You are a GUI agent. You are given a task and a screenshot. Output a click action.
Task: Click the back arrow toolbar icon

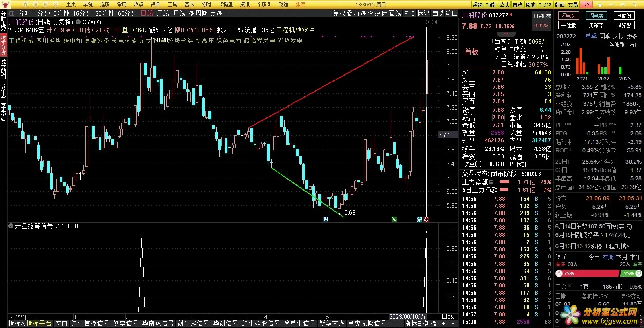[x=35, y=4]
